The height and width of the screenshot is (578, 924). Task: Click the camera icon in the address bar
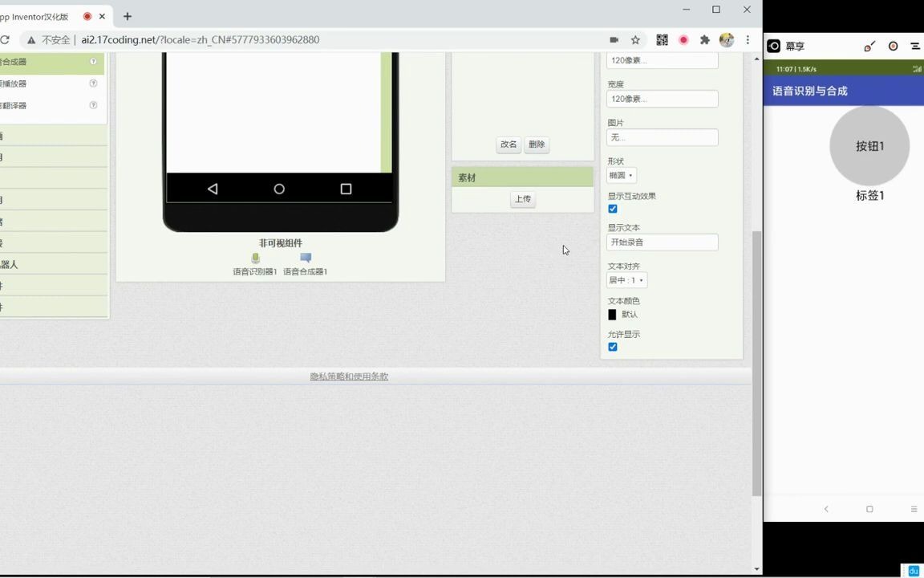[x=614, y=39]
